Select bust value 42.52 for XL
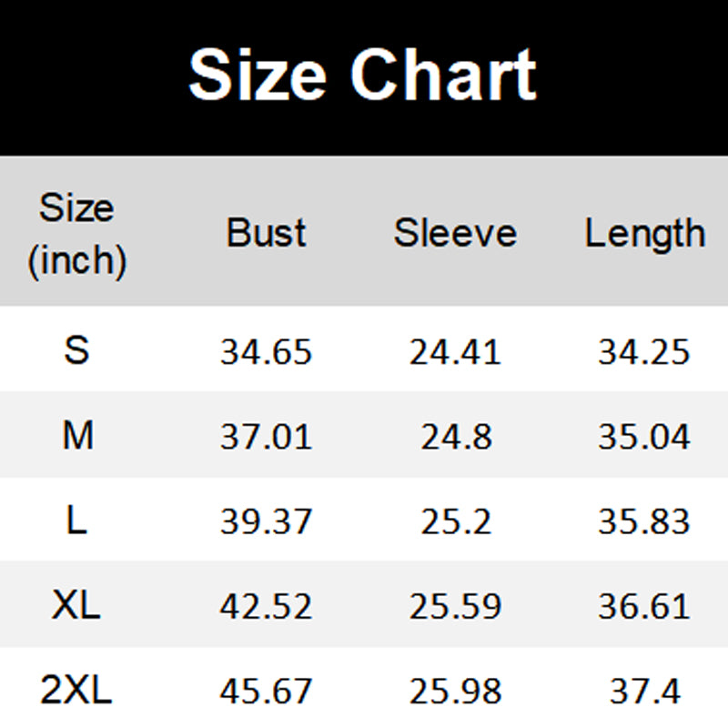Image resolution: width=728 pixels, height=728 pixels. (266, 607)
